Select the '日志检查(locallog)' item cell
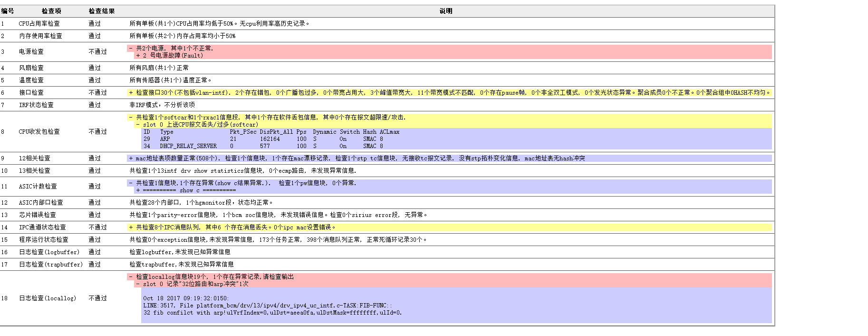Image resolution: width=868 pixels, height=336 pixels. point(48,298)
